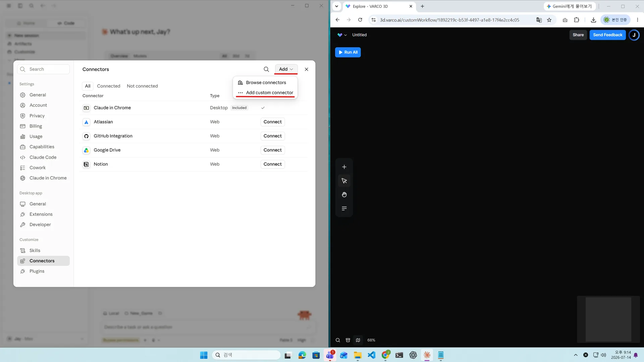Open Privacy settings

click(43, 116)
